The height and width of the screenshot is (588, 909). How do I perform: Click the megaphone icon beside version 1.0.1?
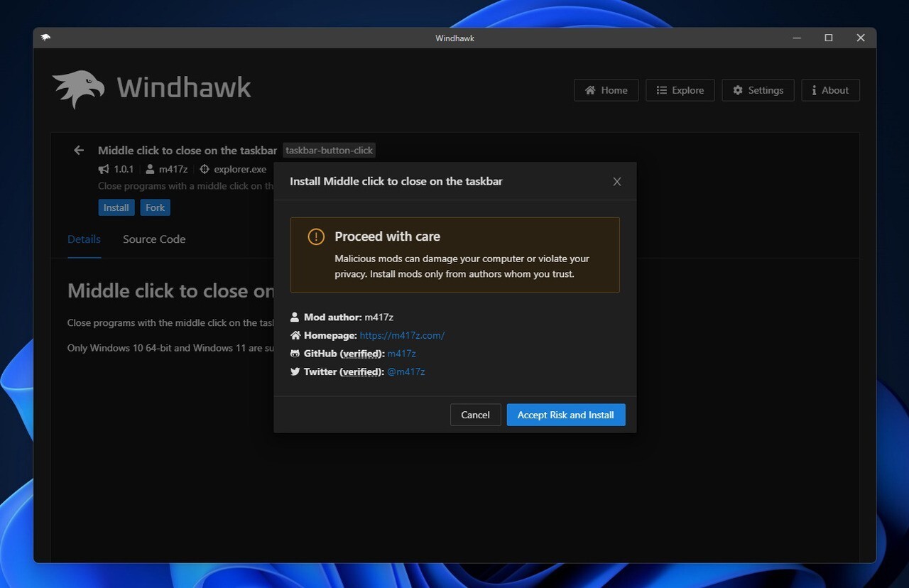(x=102, y=169)
